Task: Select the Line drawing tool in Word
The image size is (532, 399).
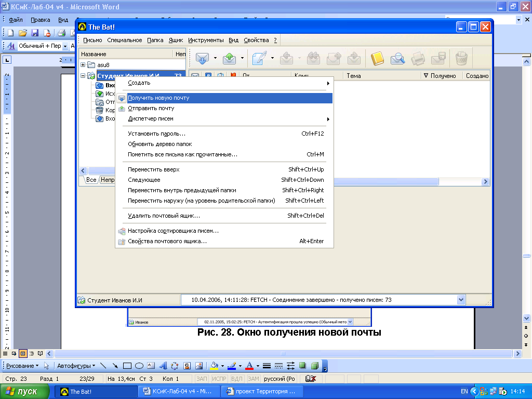Action: pyautogui.click(x=103, y=366)
